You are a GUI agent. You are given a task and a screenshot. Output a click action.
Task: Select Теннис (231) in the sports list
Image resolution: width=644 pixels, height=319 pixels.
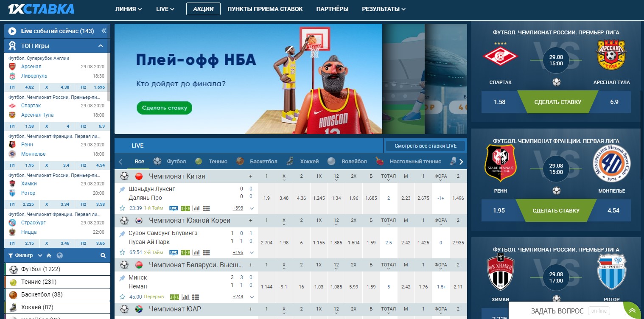tap(57, 282)
